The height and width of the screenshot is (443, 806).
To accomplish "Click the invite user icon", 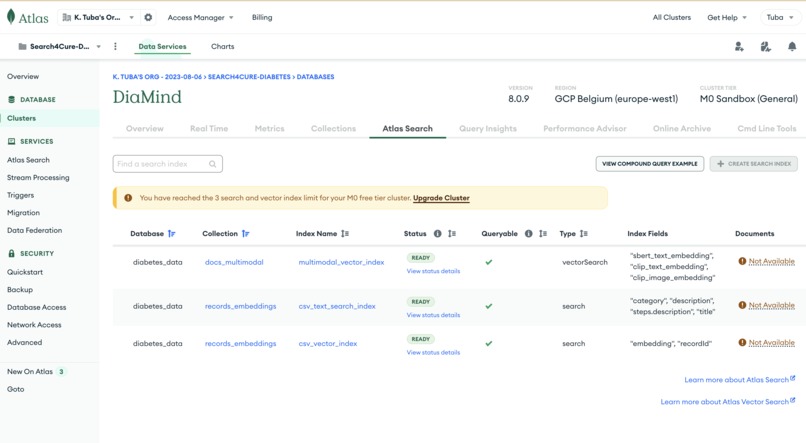I will [x=739, y=47].
